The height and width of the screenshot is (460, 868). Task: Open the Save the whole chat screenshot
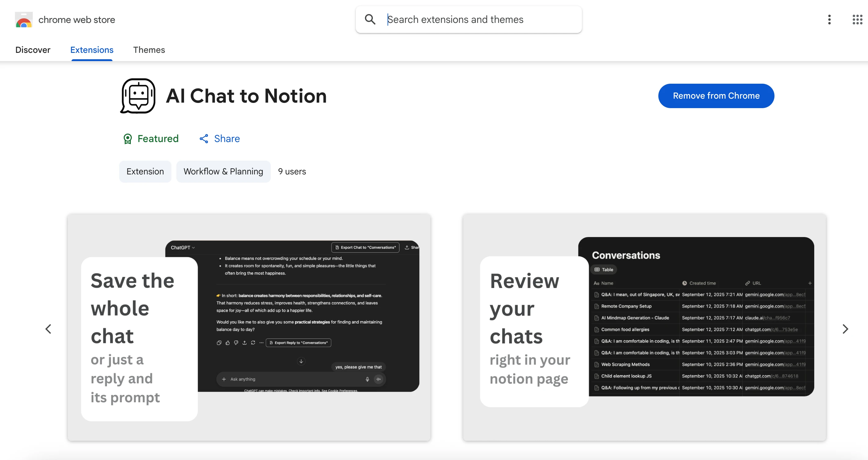[x=249, y=328]
